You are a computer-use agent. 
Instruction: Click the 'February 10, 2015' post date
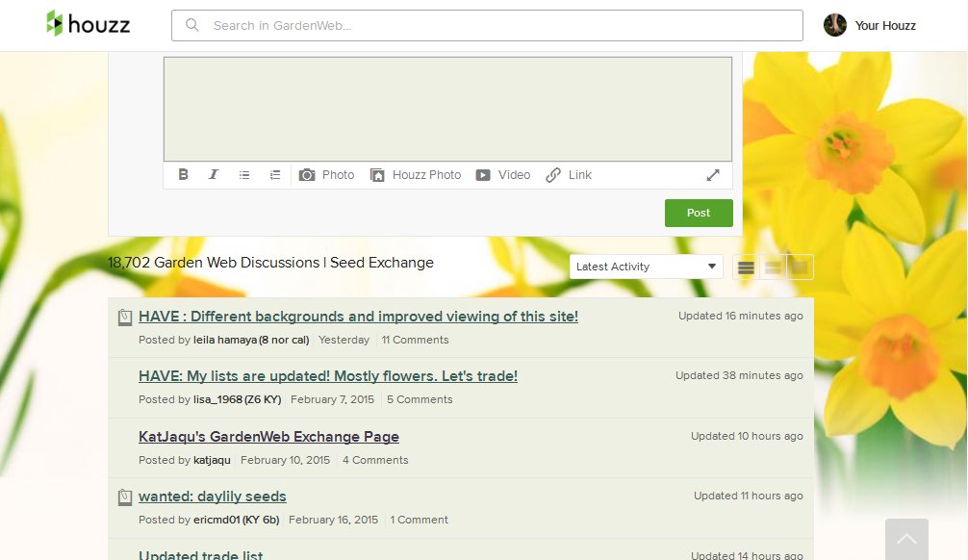285,460
